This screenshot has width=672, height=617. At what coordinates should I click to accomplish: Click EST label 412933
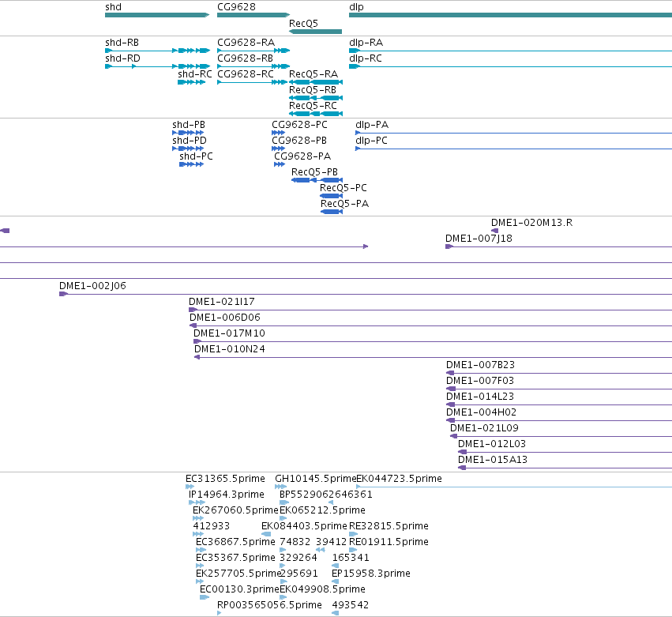tap(212, 527)
